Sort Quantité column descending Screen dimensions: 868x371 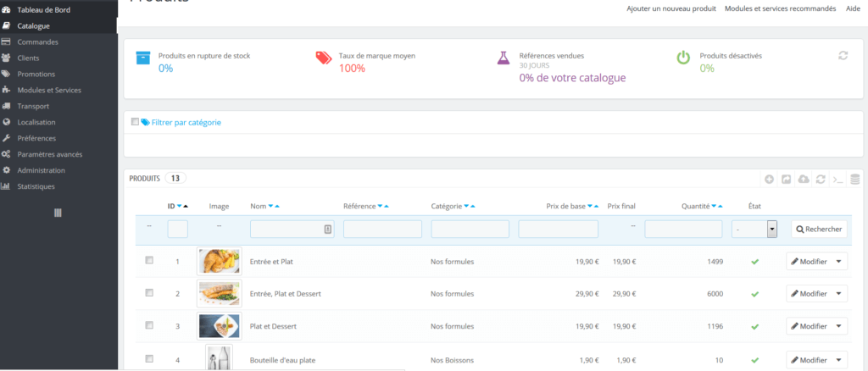(714, 206)
